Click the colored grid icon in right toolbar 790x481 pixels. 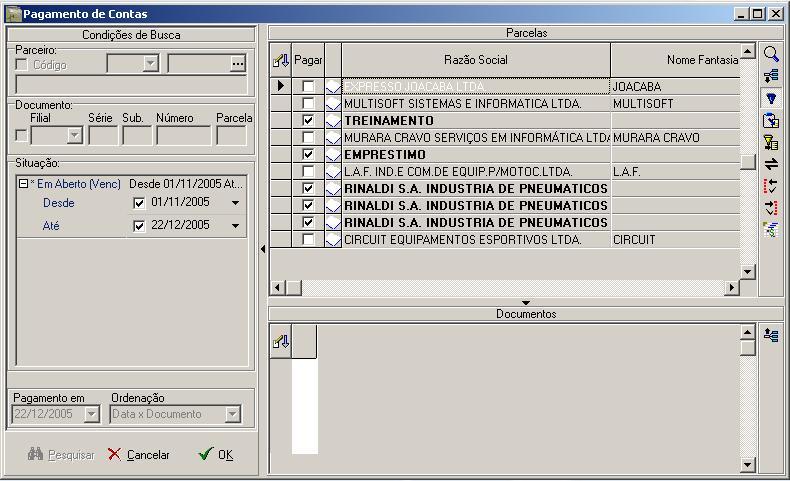[771, 230]
